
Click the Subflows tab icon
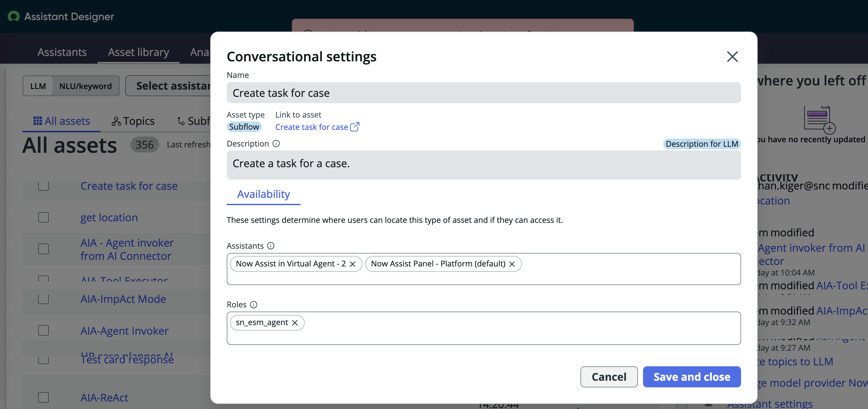click(181, 121)
